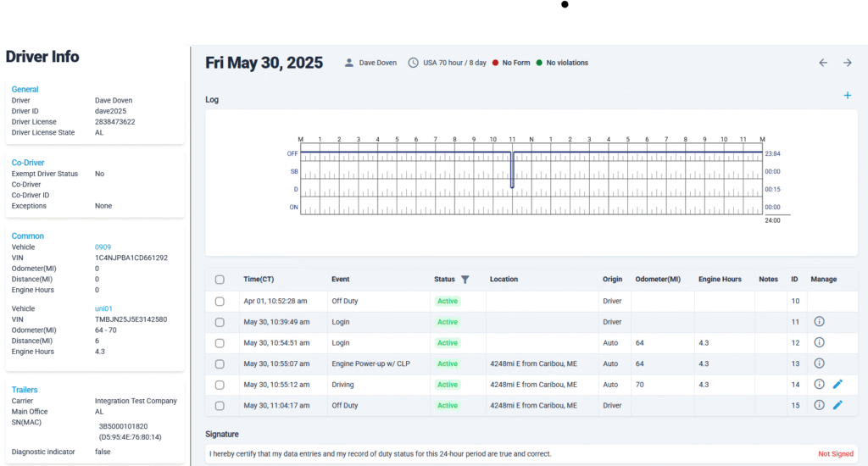868x466 pixels.
Task: Select the Trailers section heading
Action: 25,390
